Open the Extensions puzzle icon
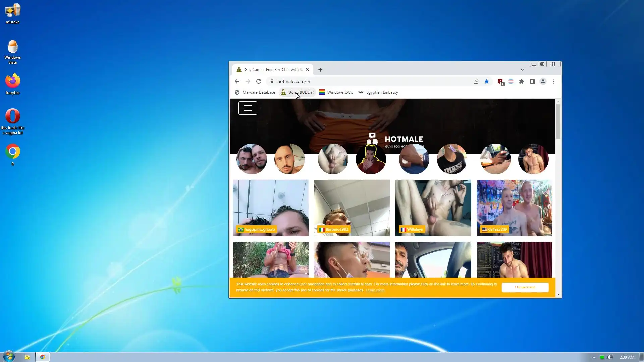The height and width of the screenshot is (362, 644). point(522,81)
